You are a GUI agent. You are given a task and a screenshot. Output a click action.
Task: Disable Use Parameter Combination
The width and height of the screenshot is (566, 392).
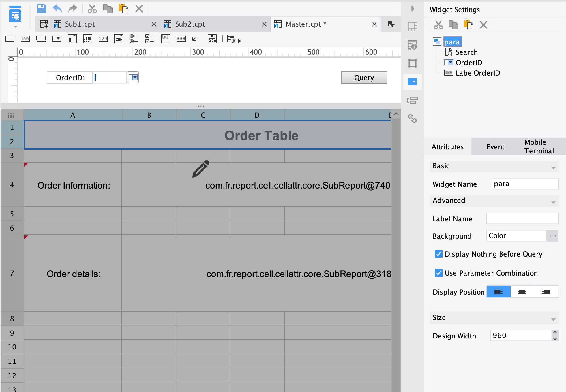point(439,273)
